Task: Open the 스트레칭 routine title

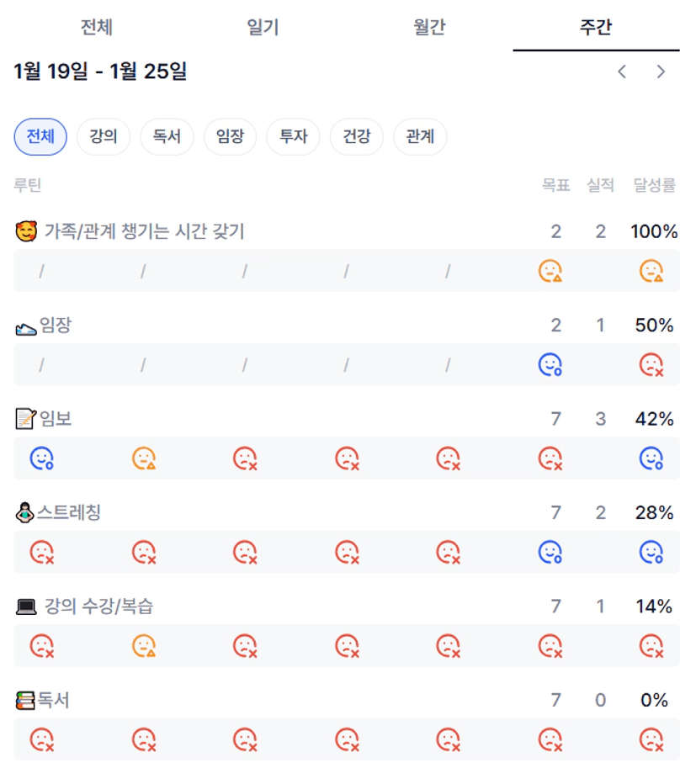Action: coord(69,512)
